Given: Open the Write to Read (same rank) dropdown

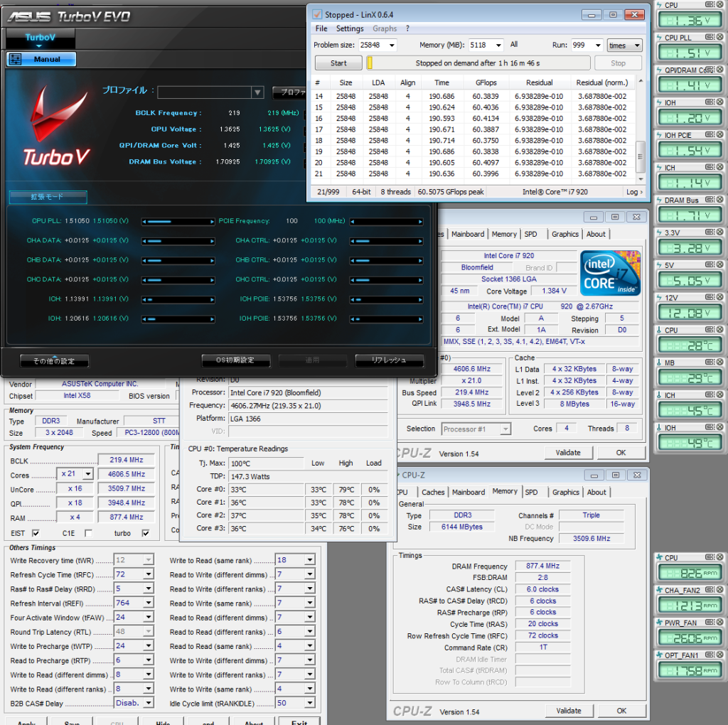Looking at the screenshot, I should (x=310, y=560).
